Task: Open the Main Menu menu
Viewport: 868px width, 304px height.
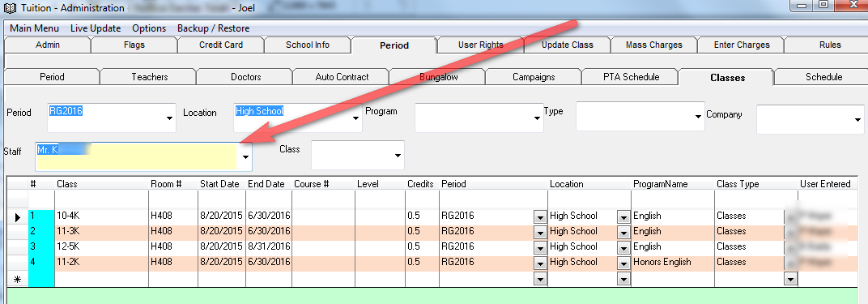Action: pos(34,28)
